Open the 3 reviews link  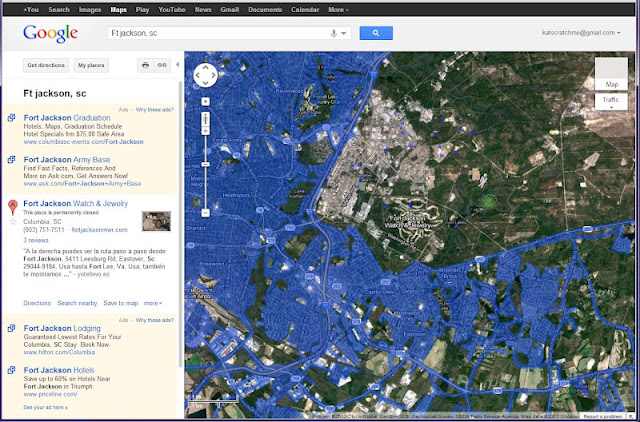click(36, 240)
